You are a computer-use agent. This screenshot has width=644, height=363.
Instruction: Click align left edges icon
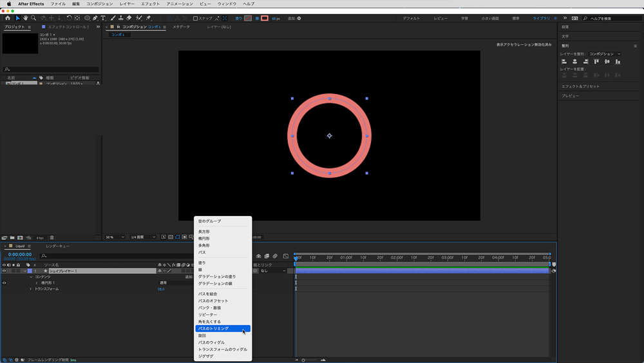[565, 62]
